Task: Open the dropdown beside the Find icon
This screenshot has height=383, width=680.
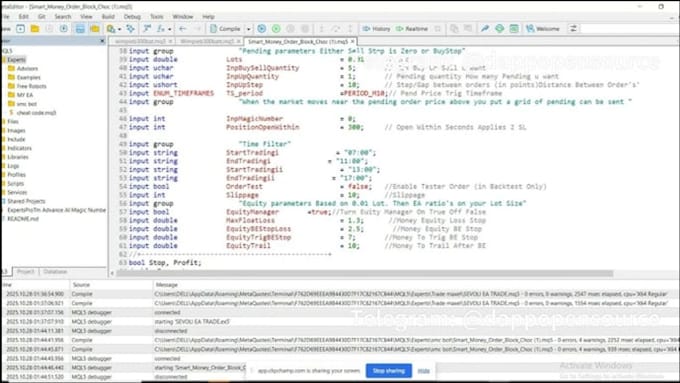Action: pos(119,29)
